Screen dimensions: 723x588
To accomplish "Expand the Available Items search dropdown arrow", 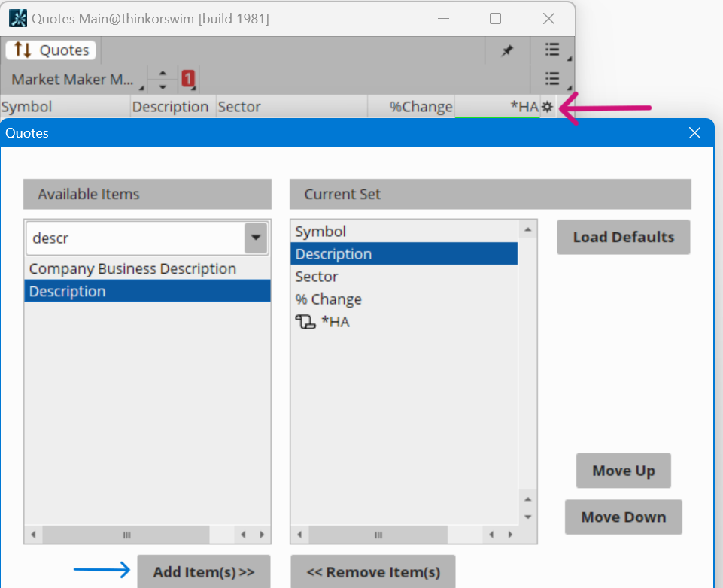I will point(256,238).
